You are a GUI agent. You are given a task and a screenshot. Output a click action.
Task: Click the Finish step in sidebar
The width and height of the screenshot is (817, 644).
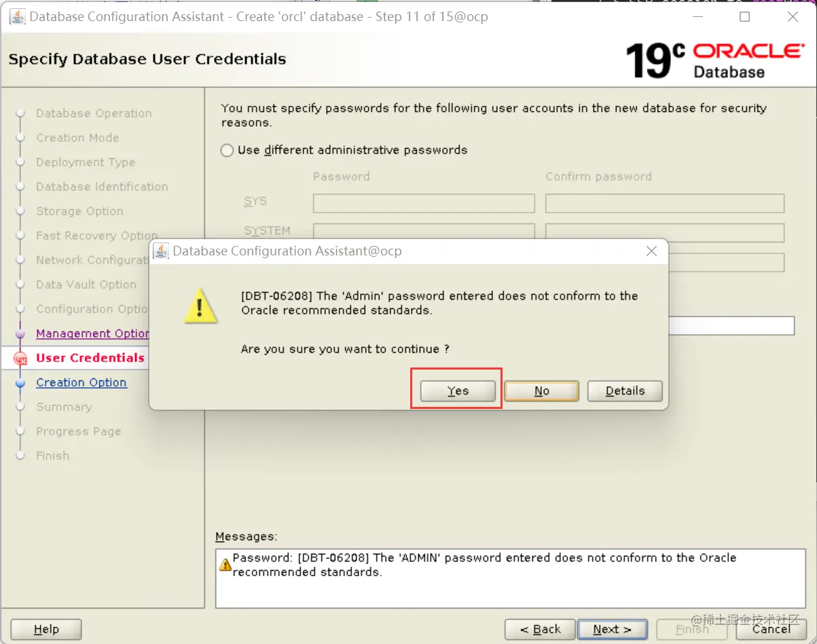[x=52, y=456]
